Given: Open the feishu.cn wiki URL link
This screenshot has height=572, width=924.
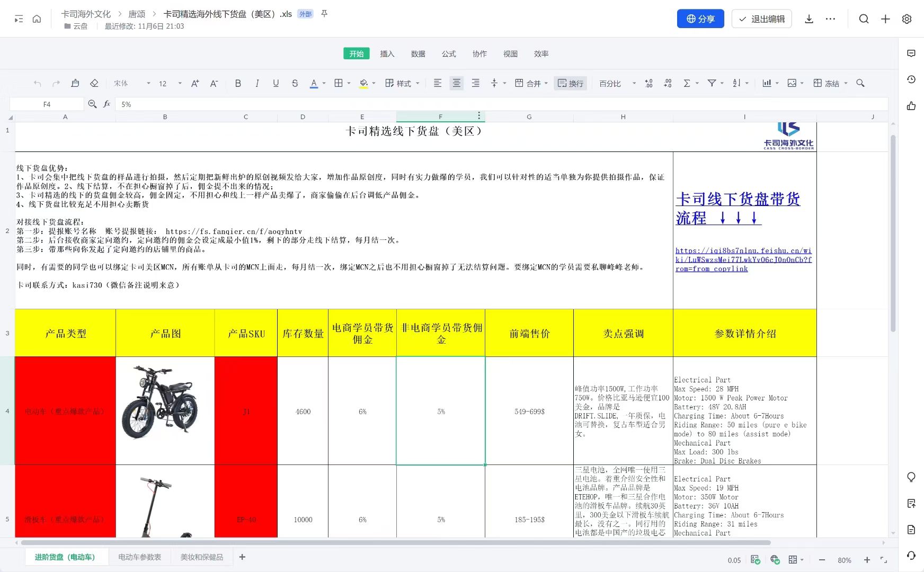Looking at the screenshot, I should pos(743,260).
